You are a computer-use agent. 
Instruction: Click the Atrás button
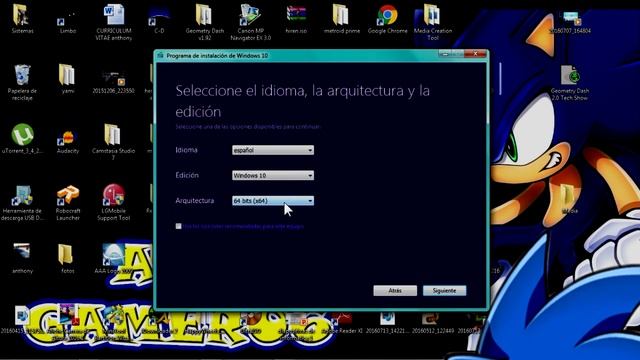tap(395, 291)
